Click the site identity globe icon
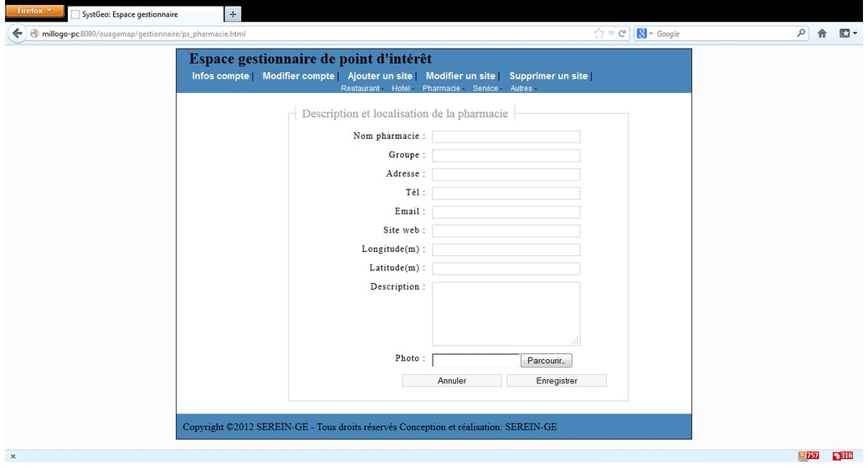Viewport: 868px width, 468px height. click(x=34, y=33)
